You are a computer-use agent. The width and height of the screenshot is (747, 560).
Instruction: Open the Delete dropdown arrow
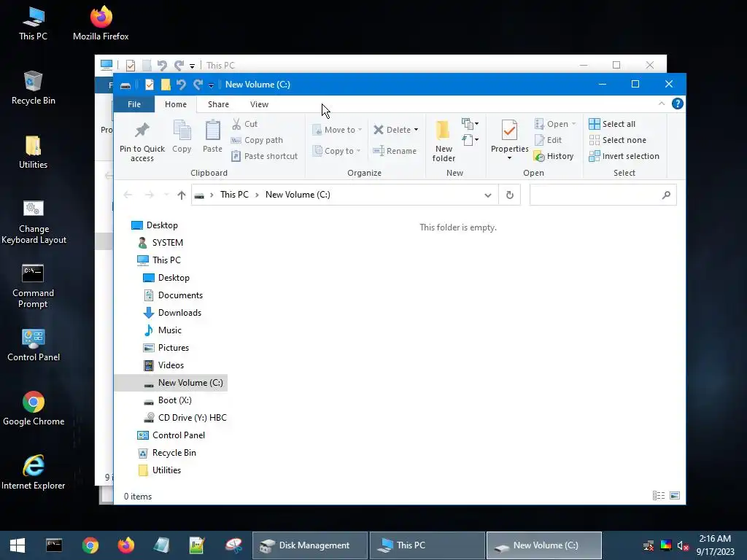click(x=416, y=130)
